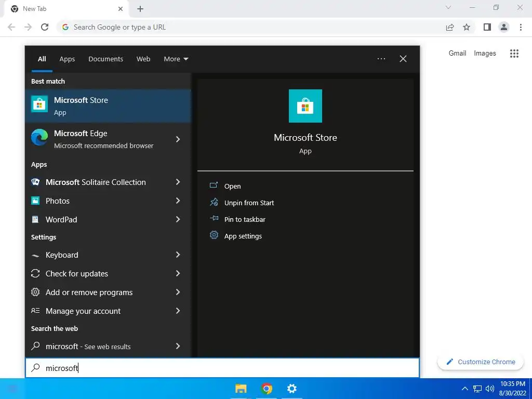The image size is (532, 399).
Task: Click the Unpin from Start pin icon
Action: click(x=214, y=202)
